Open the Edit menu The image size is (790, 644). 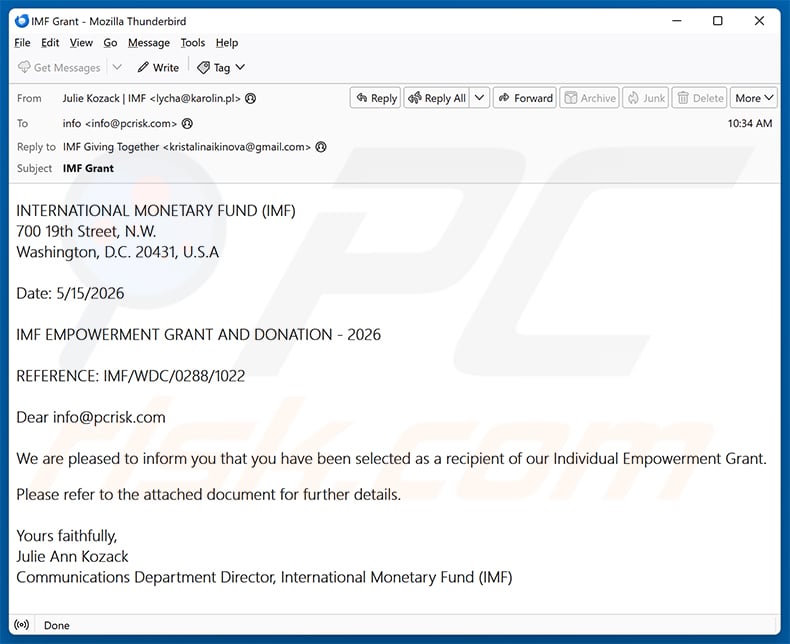coord(50,43)
